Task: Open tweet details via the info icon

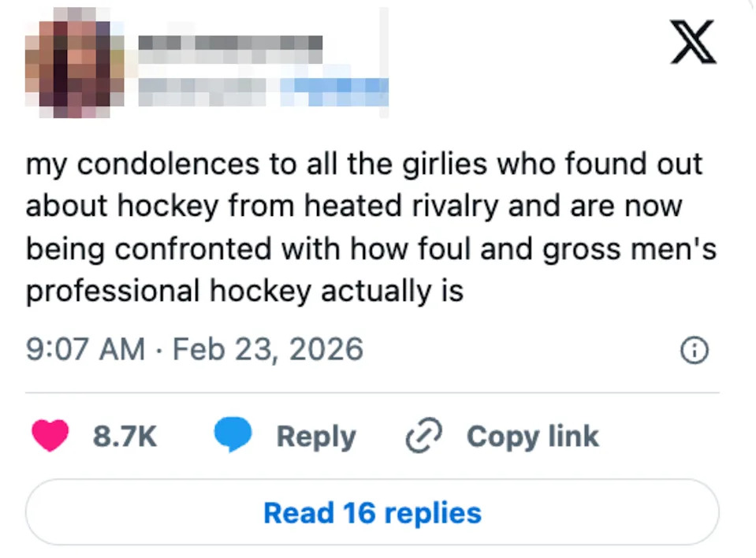Action: click(694, 349)
